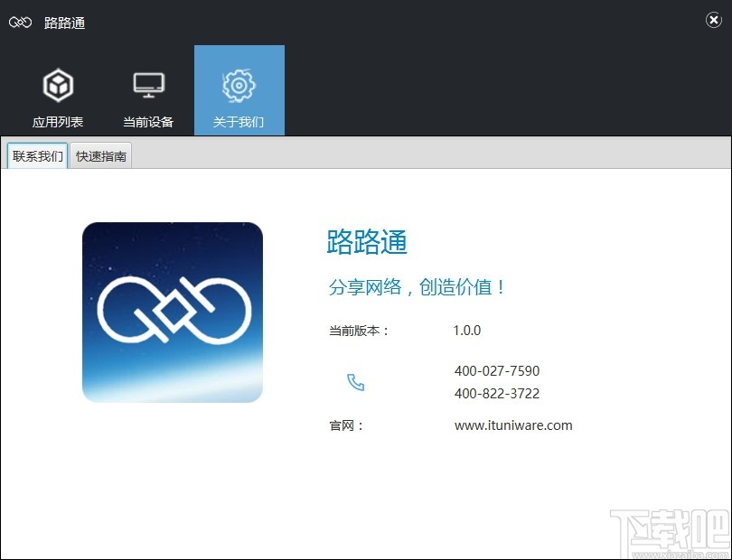The width and height of the screenshot is (732, 560).
Task: Switch to the 快速指南 tab
Action: [x=99, y=155]
